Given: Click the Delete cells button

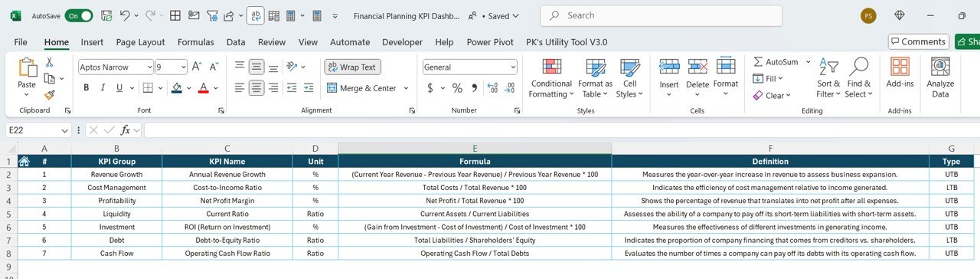Looking at the screenshot, I should point(697,78).
